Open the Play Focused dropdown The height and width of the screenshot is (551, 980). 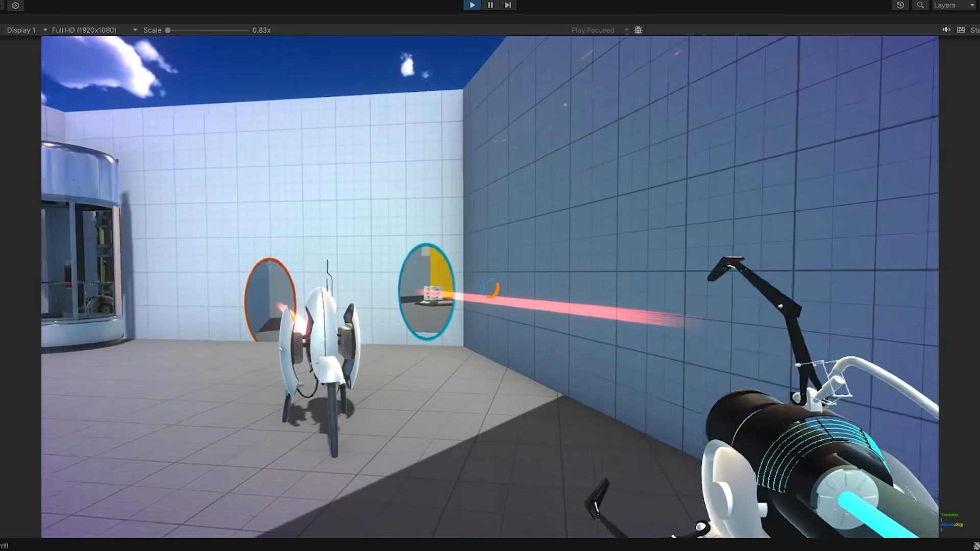coord(599,30)
